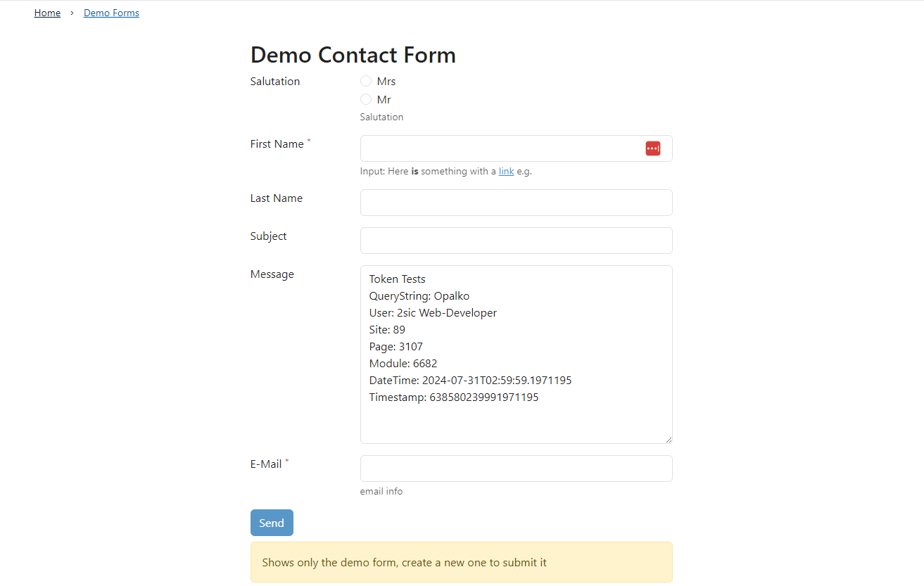Click the yellow demo form notice
924x586 pixels.
click(x=461, y=562)
